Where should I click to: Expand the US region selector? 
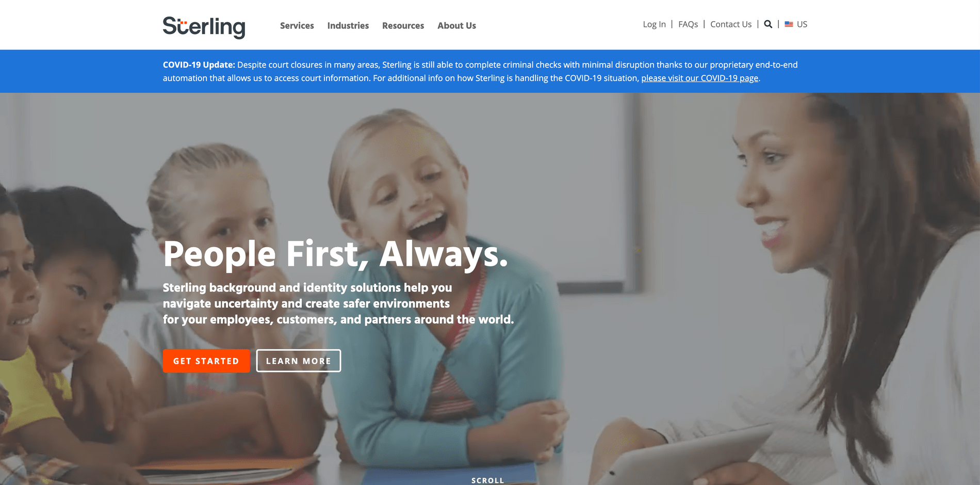point(796,24)
